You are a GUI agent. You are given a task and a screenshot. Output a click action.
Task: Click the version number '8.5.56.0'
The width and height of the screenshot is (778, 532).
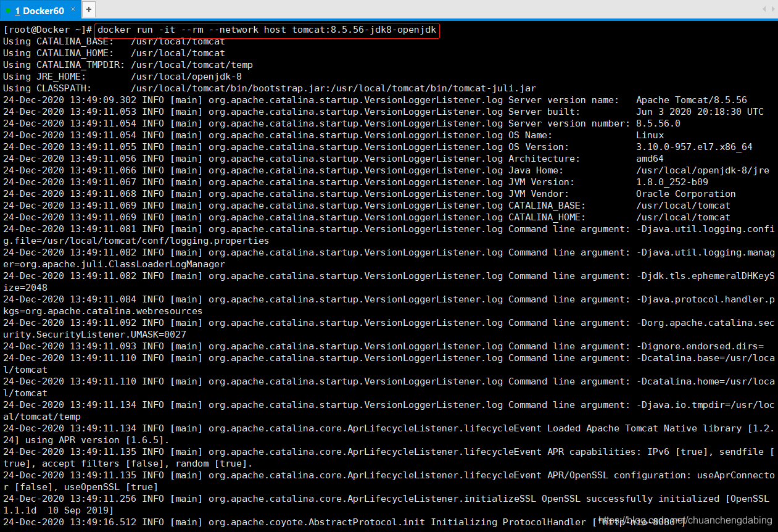click(x=658, y=123)
